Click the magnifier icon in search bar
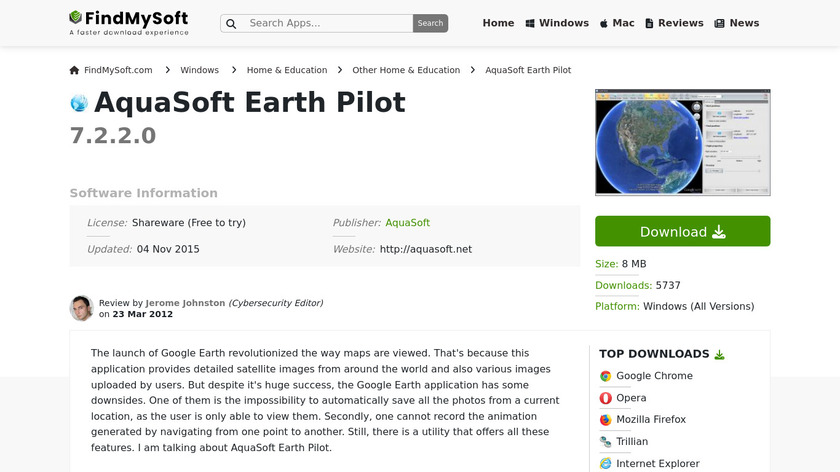 tap(231, 23)
